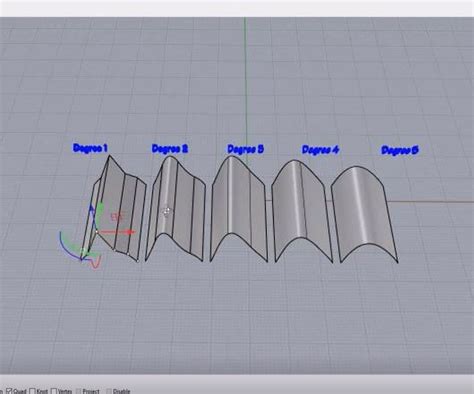Image resolution: width=474 pixels, height=394 pixels.
Task: Click the 'Degree 5' text label
Action: click(x=400, y=150)
